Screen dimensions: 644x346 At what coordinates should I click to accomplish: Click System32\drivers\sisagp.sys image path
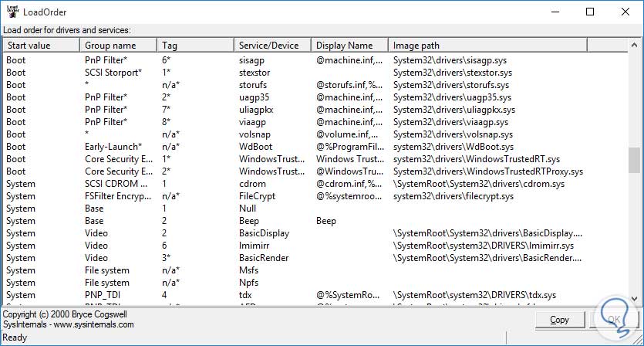(x=450, y=60)
